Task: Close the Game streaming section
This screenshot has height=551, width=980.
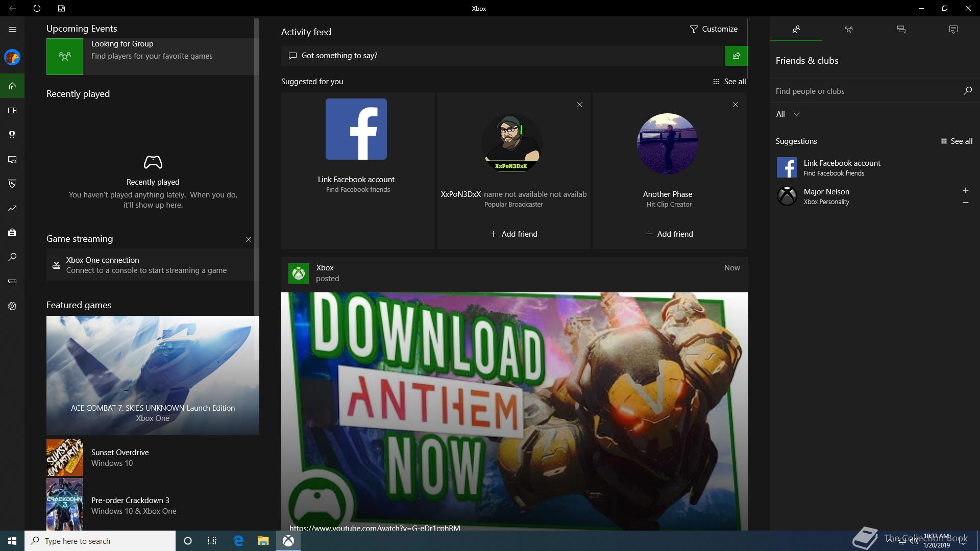Action: pos(248,239)
